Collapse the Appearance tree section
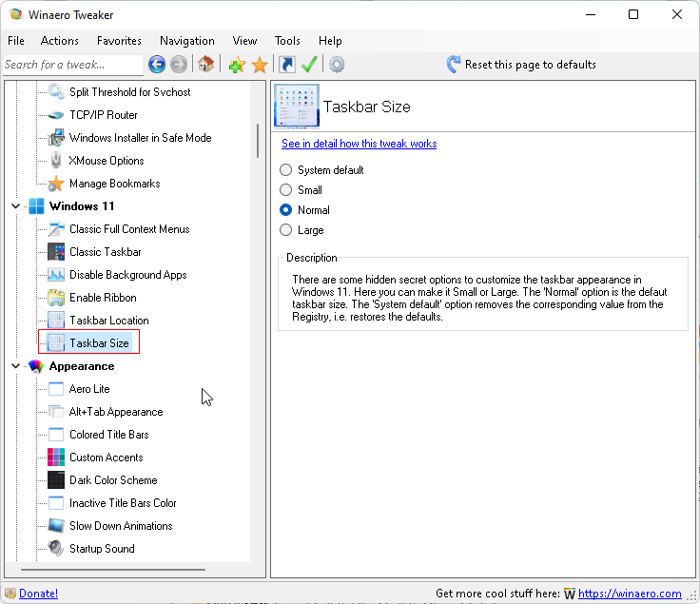This screenshot has height=604, width=700. tap(15, 366)
